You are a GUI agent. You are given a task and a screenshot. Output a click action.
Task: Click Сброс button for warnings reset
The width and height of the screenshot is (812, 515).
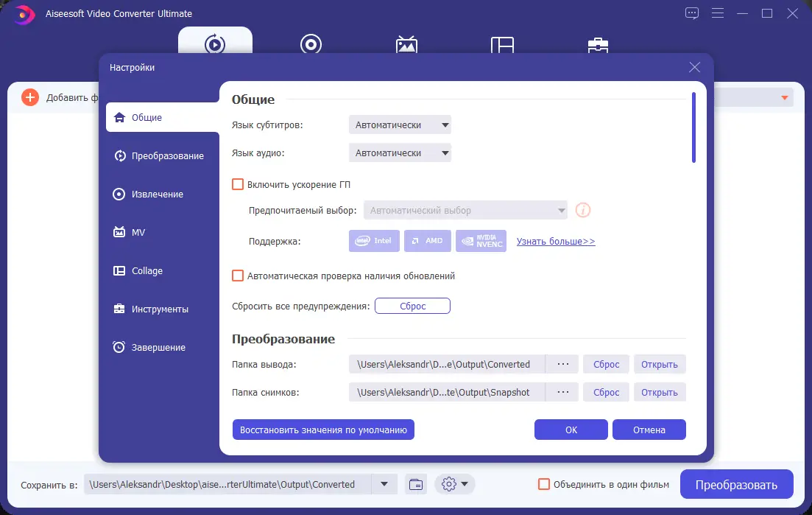pos(413,306)
